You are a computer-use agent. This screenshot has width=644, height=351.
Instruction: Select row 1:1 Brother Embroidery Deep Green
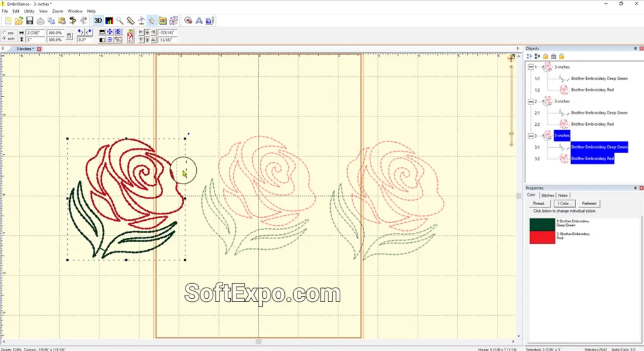click(599, 78)
